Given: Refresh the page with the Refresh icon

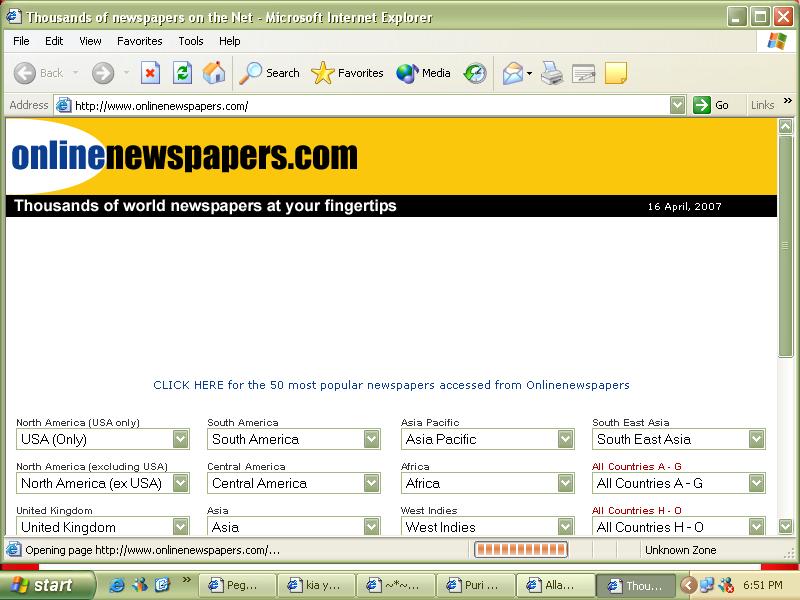Looking at the screenshot, I should 182,73.
